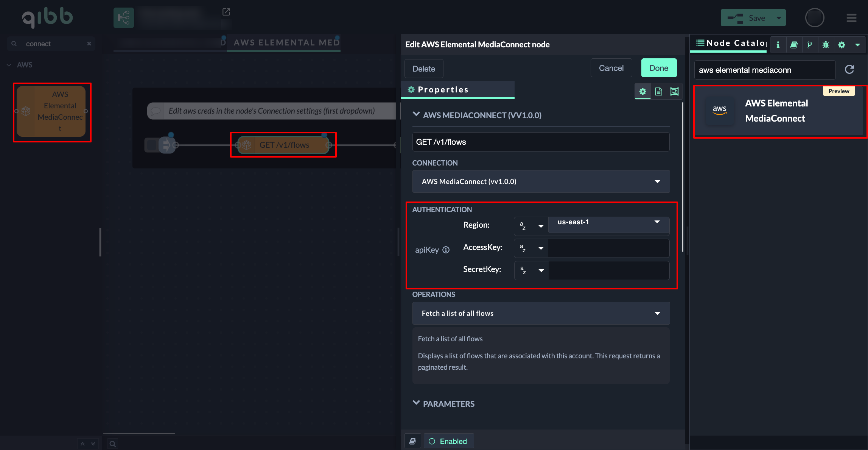Open the Operations 'Fetch a list of all flows' dropdown
The height and width of the screenshot is (450, 868).
tap(541, 313)
